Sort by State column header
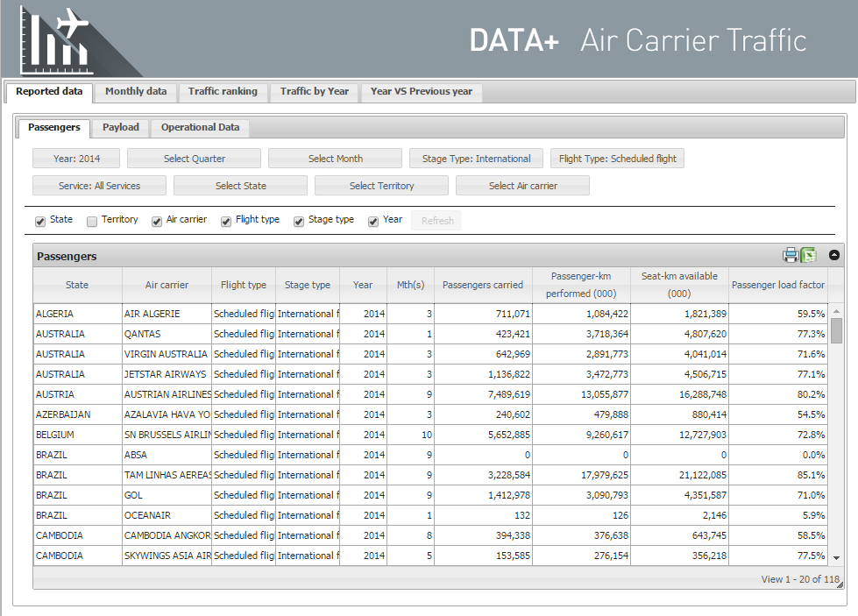The height and width of the screenshot is (616, 858). (77, 285)
